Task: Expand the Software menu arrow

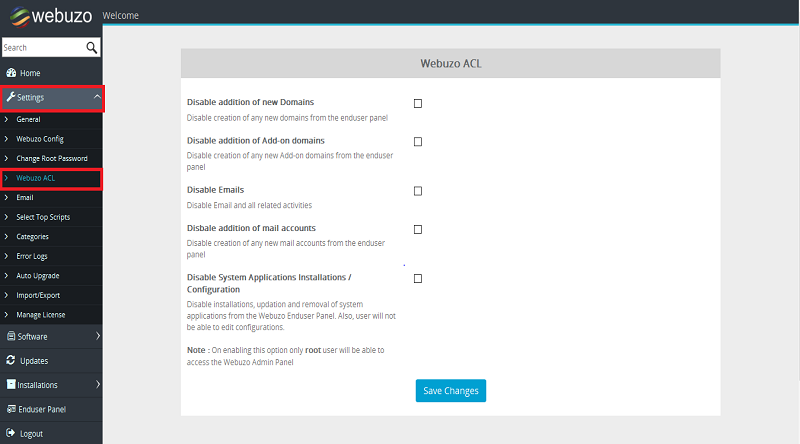Action: click(x=97, y=337)
